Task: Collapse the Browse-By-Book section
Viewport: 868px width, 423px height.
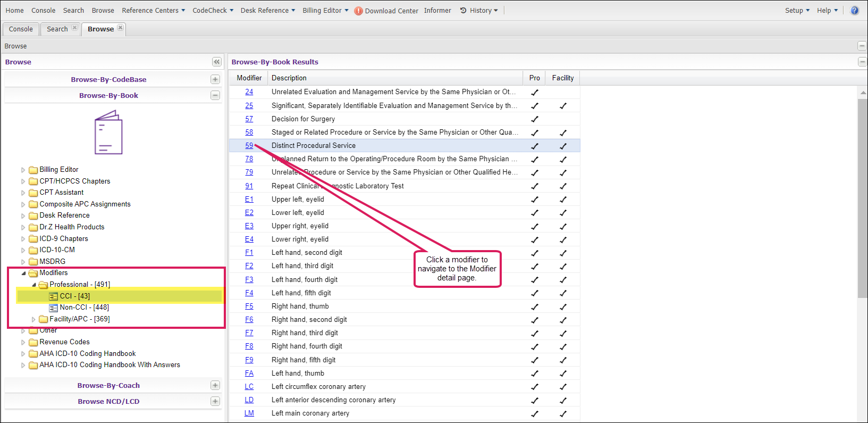Action: coord(215,95)
